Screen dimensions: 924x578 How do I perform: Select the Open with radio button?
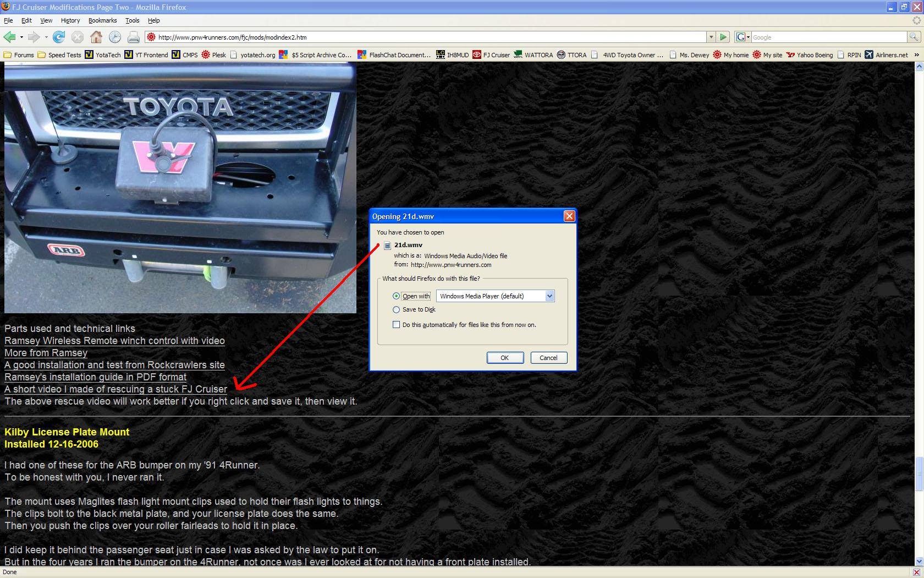[396, 296]
